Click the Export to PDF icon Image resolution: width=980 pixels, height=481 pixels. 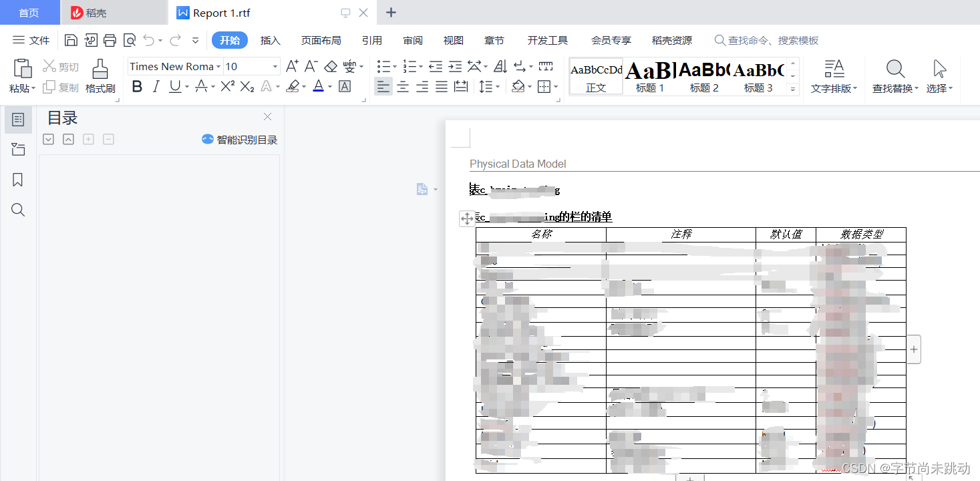pos(91,40)
